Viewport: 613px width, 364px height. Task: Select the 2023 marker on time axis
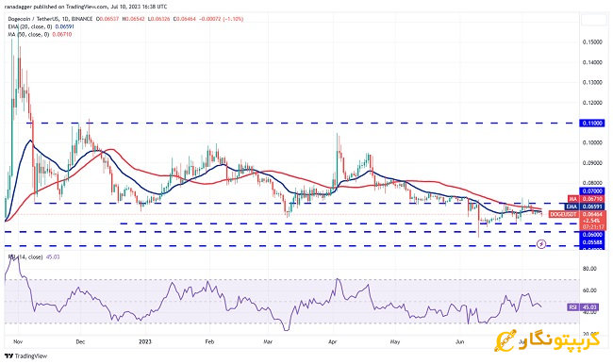click(x=145, y=341)
